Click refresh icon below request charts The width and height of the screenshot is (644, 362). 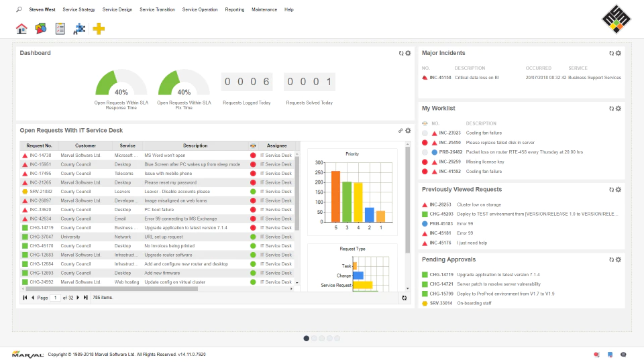click(x=404, y=298)
